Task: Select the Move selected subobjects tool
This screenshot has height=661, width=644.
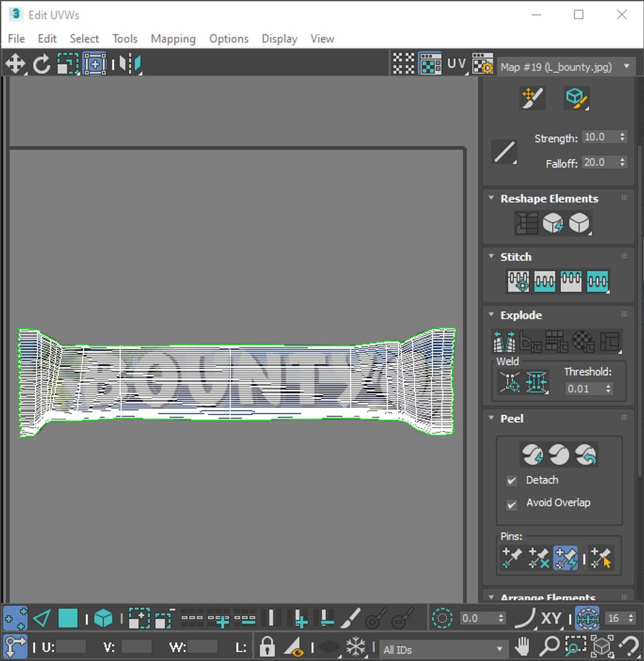Action: (15, 64)
